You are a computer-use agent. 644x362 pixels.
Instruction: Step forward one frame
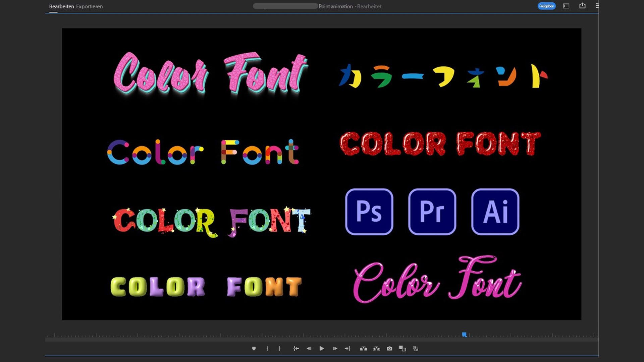pyautogui.click(x=335, y=349)
